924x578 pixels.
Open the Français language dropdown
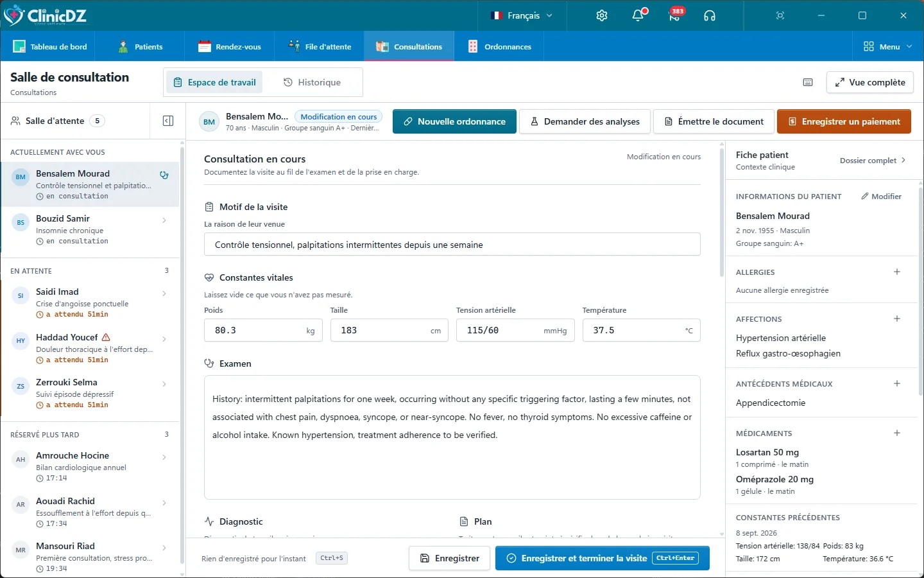[x=522, y=15]
